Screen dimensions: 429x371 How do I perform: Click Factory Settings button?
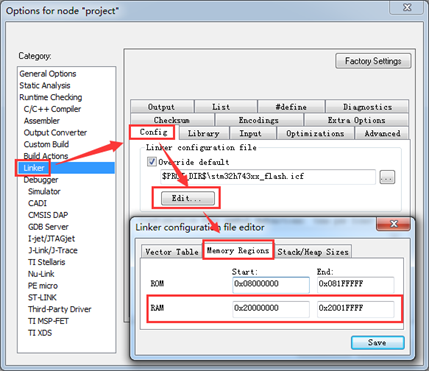point(373,61)
